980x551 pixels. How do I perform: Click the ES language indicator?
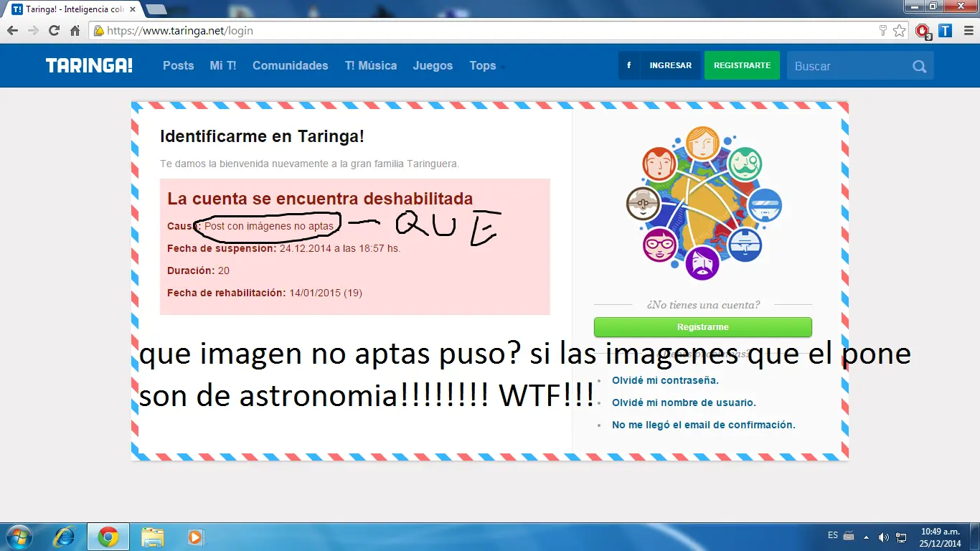point(833,535)
